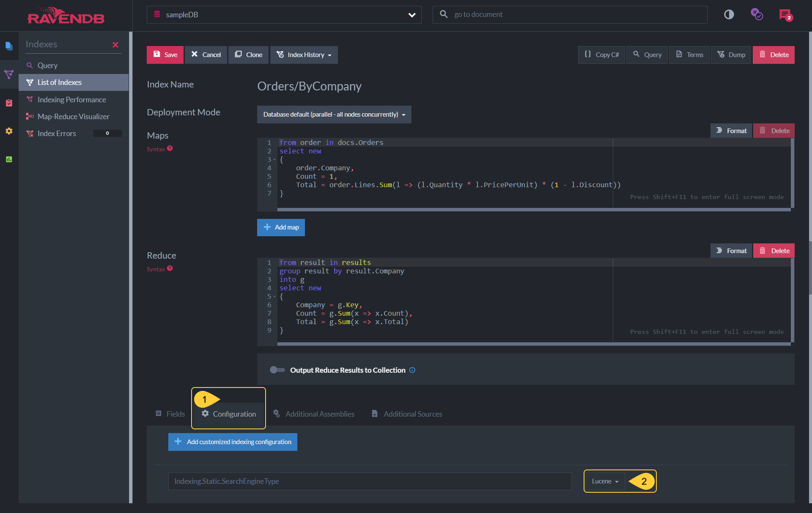Format the Maps code
This screenshot has width=812, height=513.
731,131
